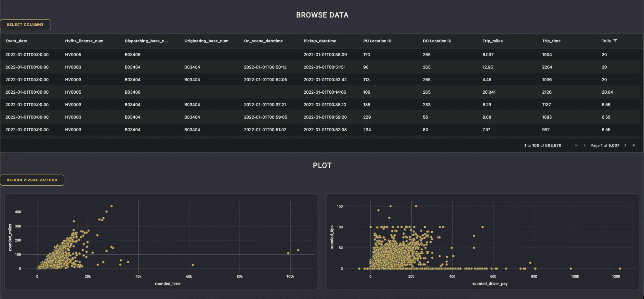
Task: Click on-scene time 2022-01-01T00:37:21
Action: 265,105
